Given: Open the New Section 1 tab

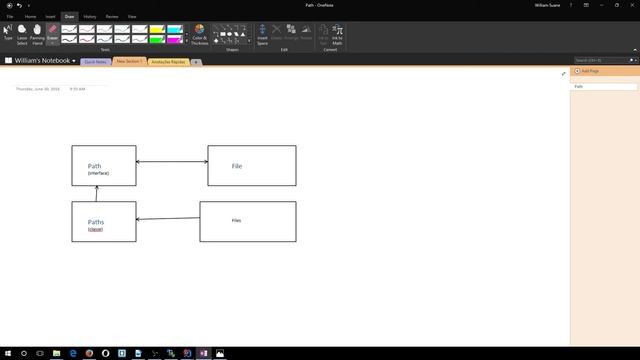Looking at the screenshot, I should click(129, 61).
